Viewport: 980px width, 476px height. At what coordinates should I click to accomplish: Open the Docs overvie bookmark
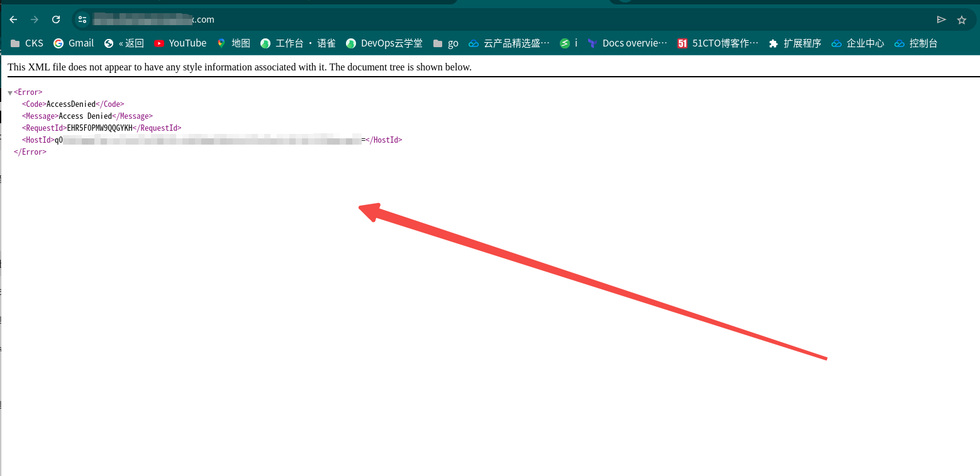(x=629, y=43)
